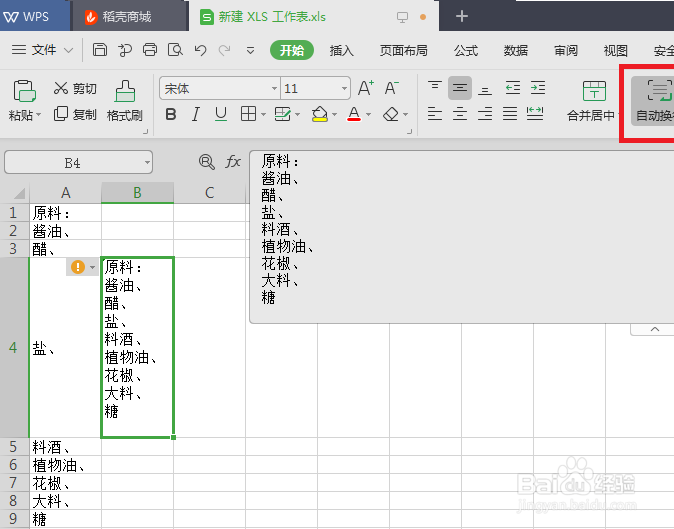Select column C header

tap(209, 193)
